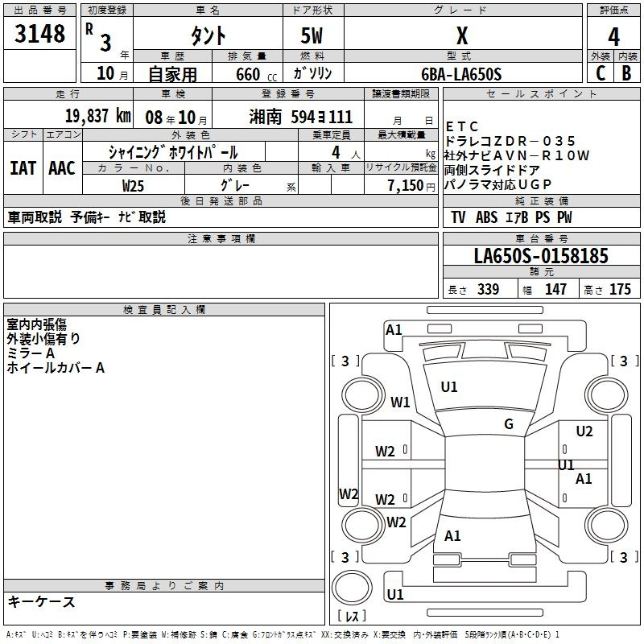644x644 pixels.
Task: Click inspector note ミラーA
Action: tap(31, 353)
